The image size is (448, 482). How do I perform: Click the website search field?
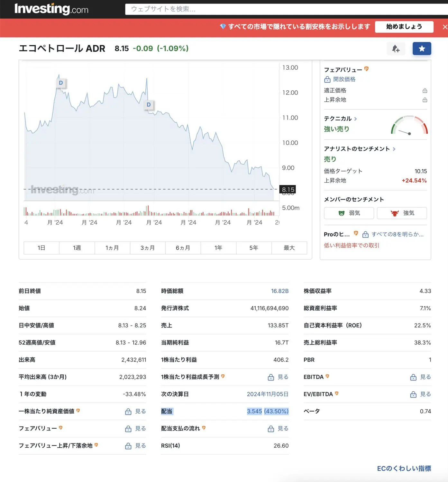click(x=283, y=9)
